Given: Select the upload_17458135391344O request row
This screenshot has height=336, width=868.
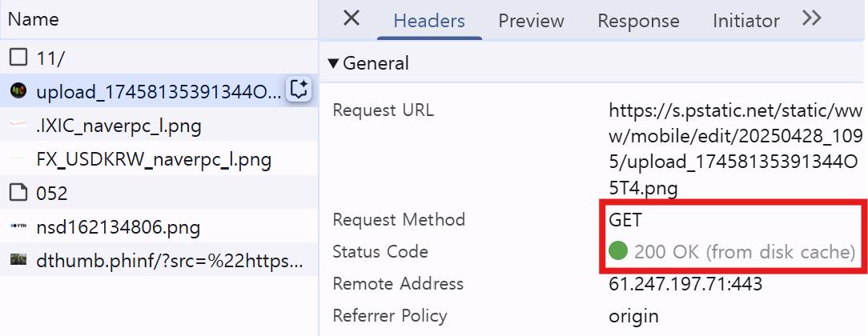Looking at the screenshot, I should (159, 90).
